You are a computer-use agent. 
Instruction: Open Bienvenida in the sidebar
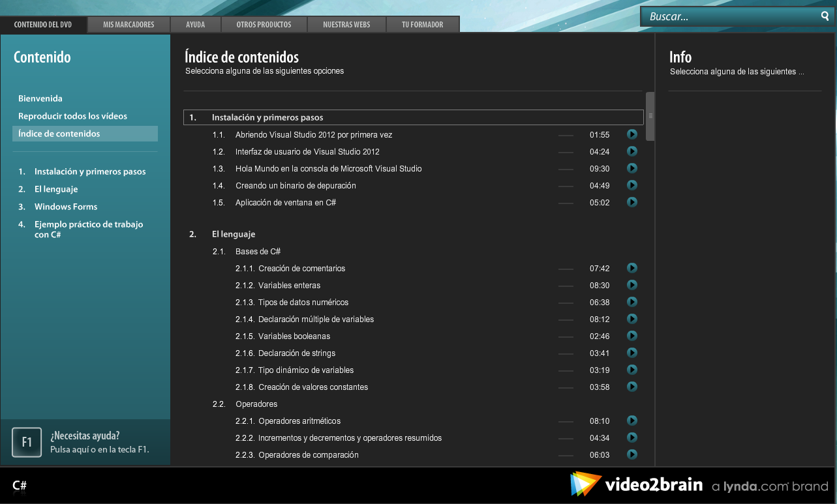[x=40, y=98]
